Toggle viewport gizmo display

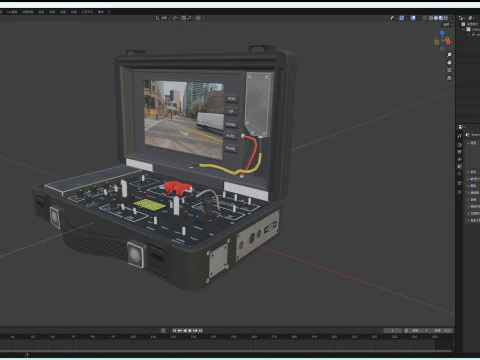pyautogui.click(x=402, y=18)
